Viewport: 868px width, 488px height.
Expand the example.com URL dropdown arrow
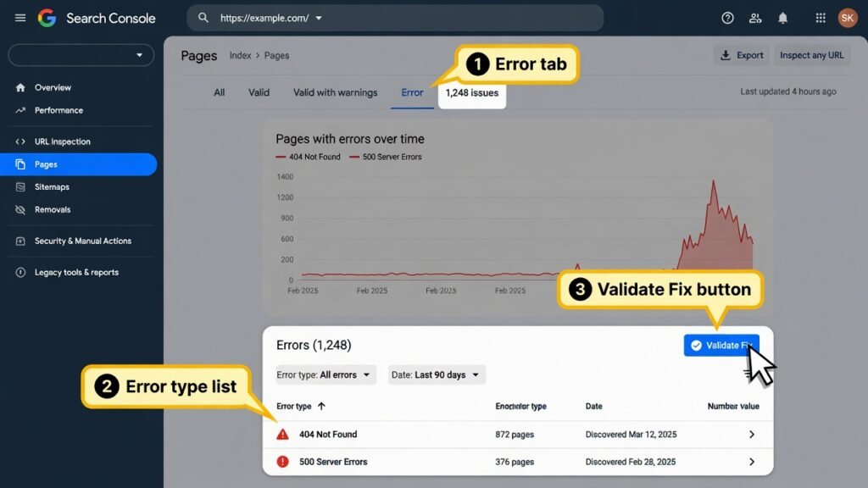coord(319,19)
